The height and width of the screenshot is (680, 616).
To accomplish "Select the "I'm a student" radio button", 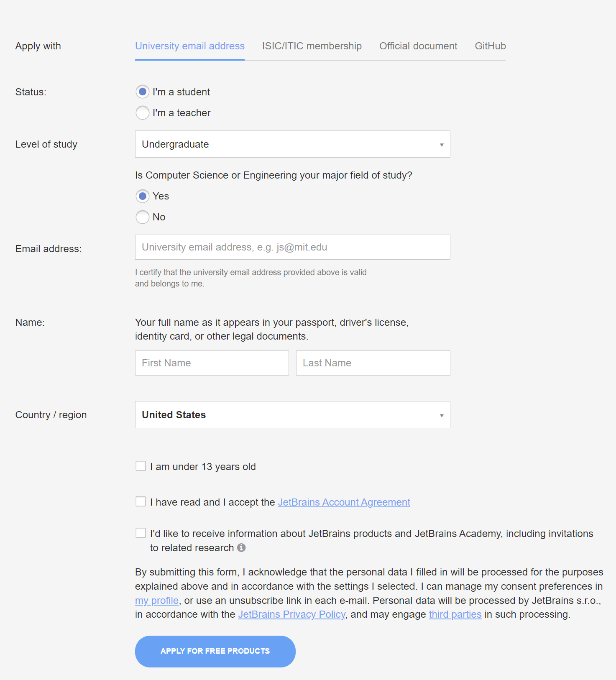I will click(142, 92).
